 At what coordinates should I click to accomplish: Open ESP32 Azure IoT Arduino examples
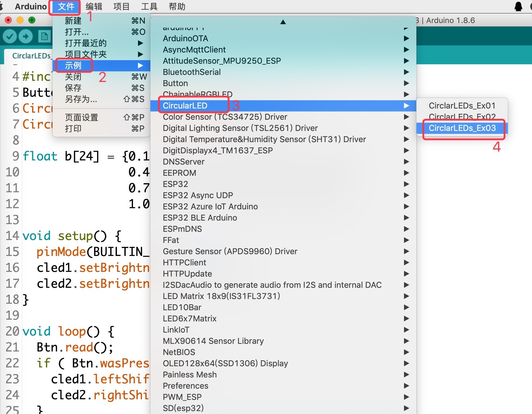pyautogui.click(x=283, y=206)
